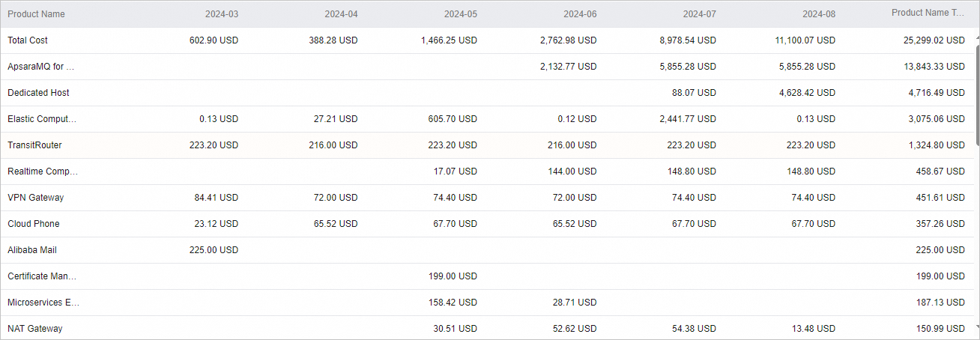Click the truncated ApsaraMQ for ... product name
The height and width of the screenshot is (340, 980).
pos(41,67)
